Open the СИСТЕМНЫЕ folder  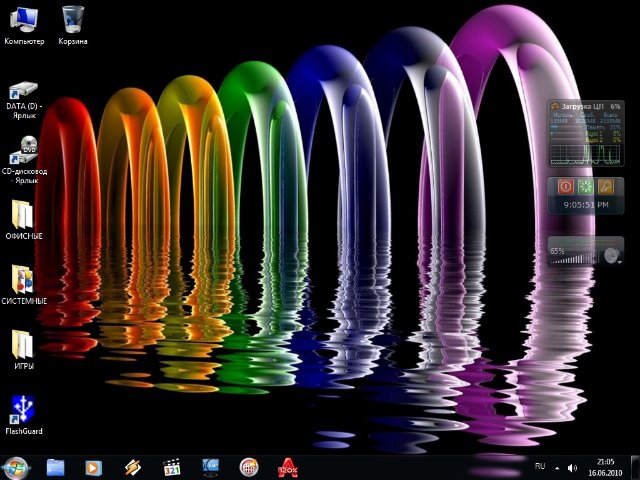(x=23, y=279)
